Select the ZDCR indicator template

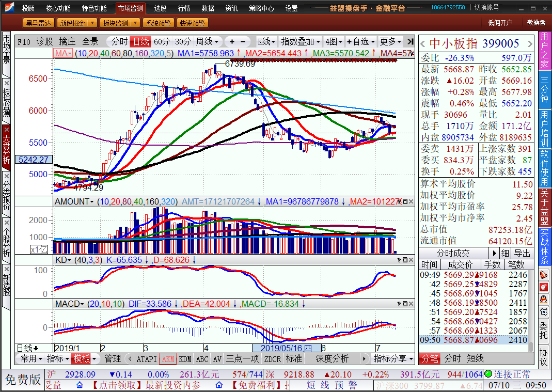273,359
